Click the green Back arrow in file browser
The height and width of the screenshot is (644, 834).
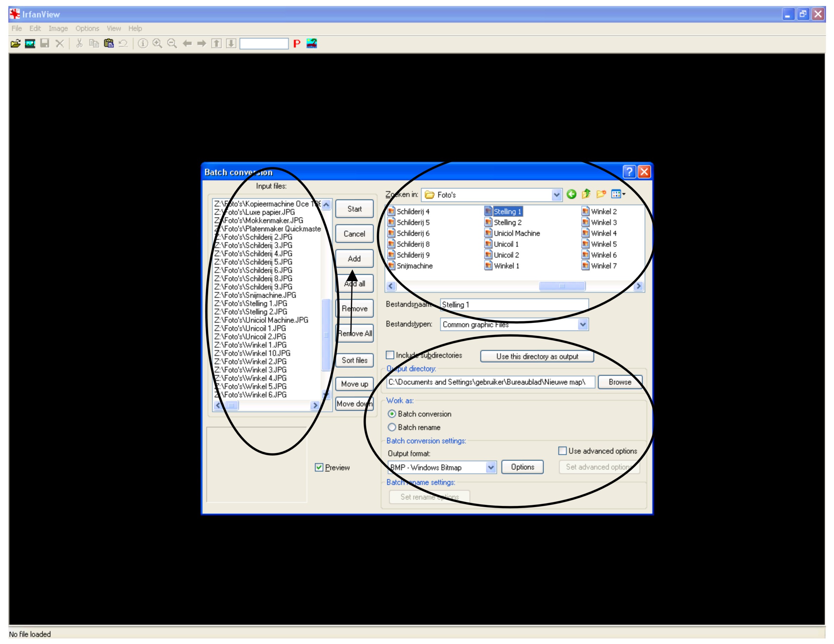[571, 194]
